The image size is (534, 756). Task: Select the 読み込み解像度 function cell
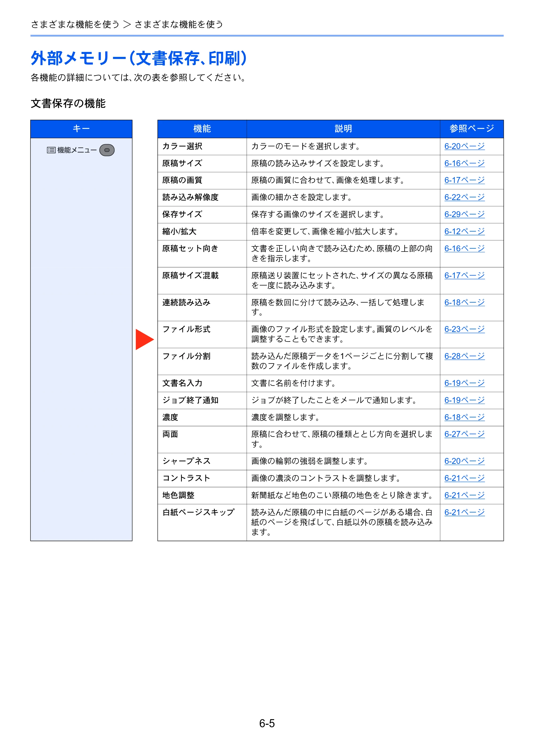[202, 198]
